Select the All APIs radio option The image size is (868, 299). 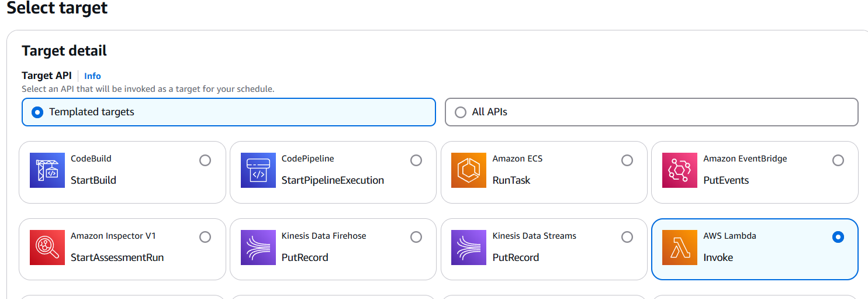click(461, 112)
